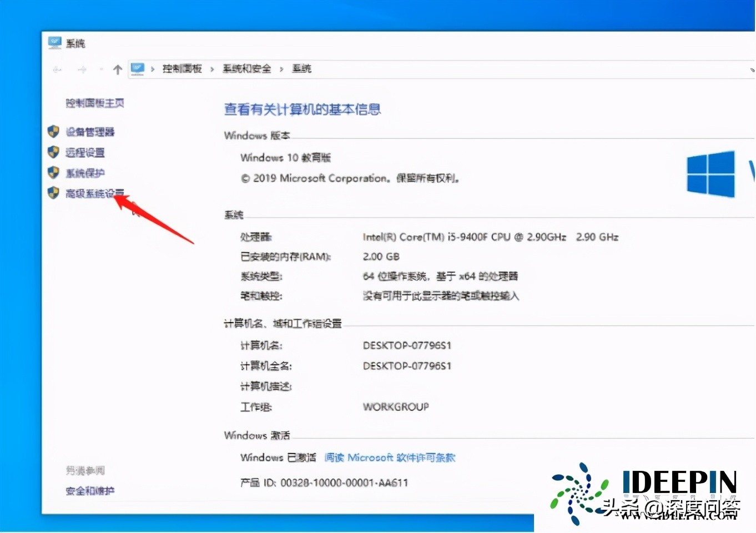
Task: Click 处理器 label
Action: 256,237
